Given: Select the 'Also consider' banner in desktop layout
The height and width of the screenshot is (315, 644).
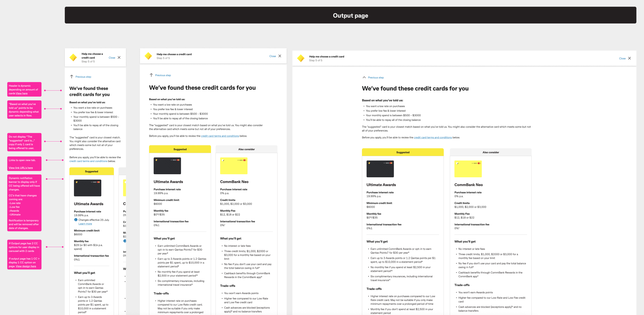Looking at the screenshot, I should (490, 152).
